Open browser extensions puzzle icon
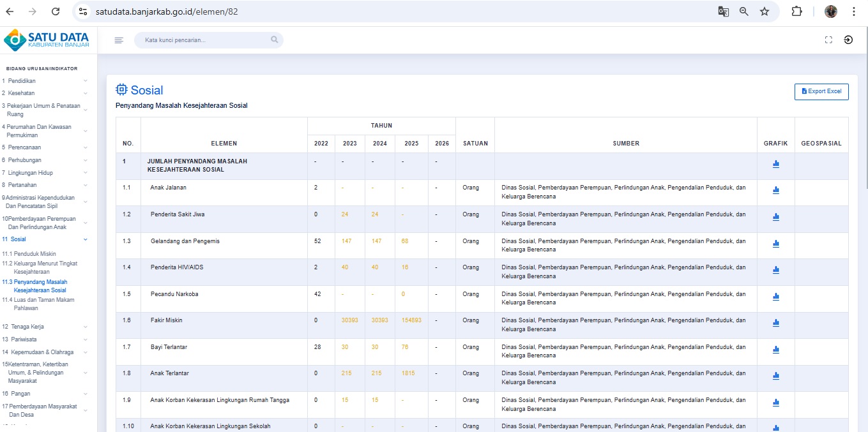Screen dimensions: 868x432 coord(796,11)
